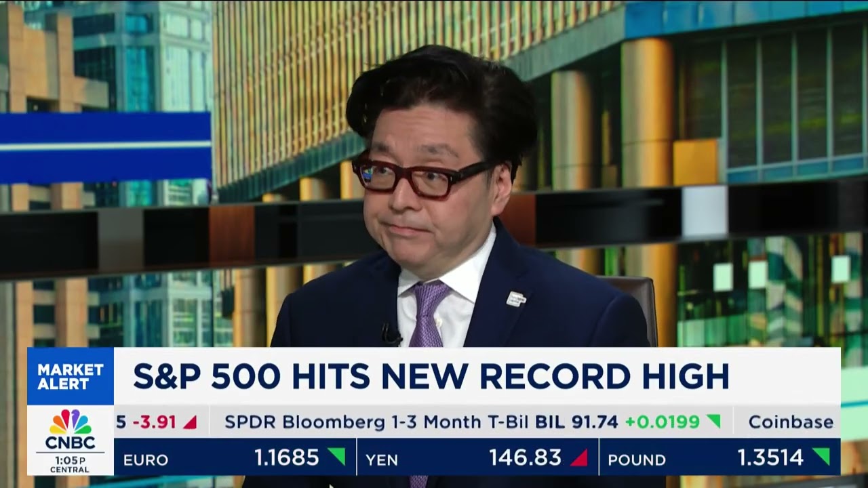The height and width of the screenshot is (488, 868).
Task: Click the POUND currency label
Action: point(637,460)
